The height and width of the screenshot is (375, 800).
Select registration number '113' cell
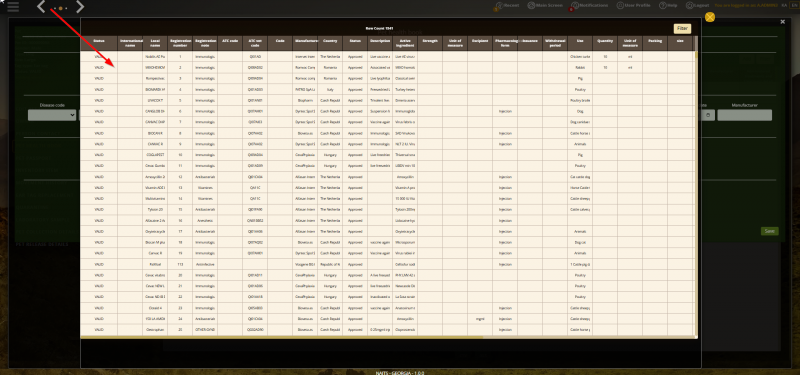(180, 264)
